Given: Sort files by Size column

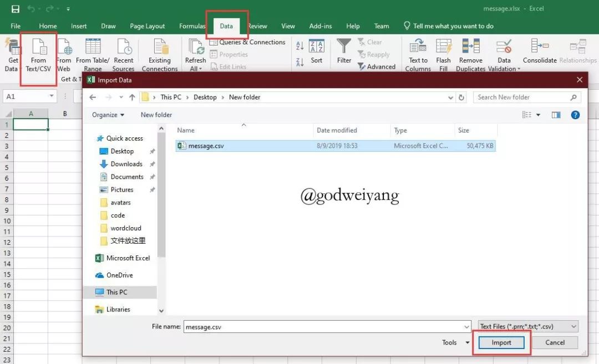Looking at the screenshot, I should (x=463, y=131).
